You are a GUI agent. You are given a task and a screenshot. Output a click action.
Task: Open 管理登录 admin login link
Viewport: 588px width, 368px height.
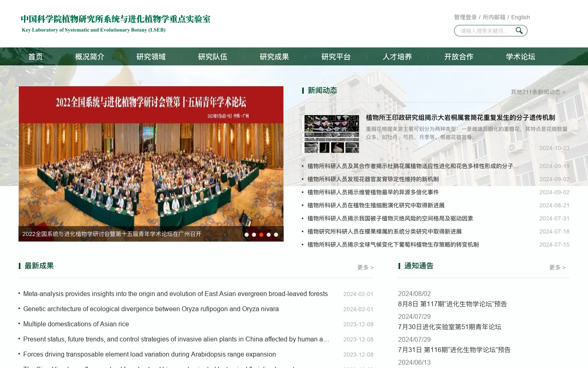[x=465, y=17]
